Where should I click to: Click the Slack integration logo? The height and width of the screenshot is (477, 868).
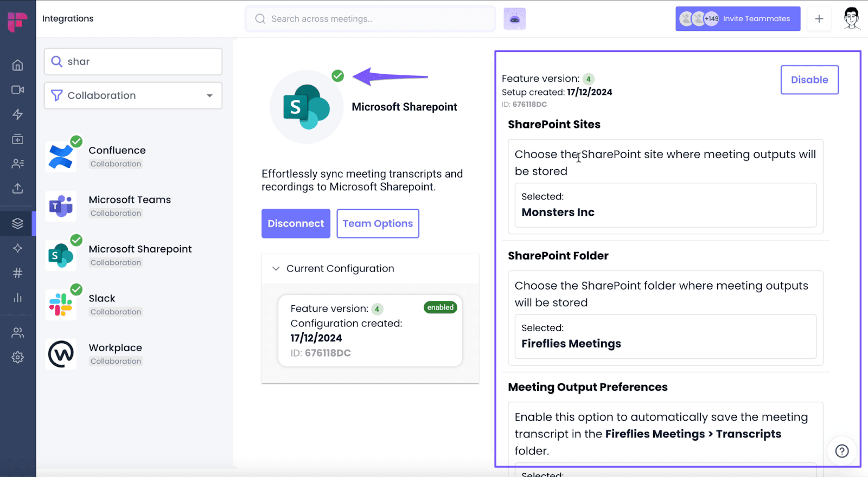click(x=61, y=305)
